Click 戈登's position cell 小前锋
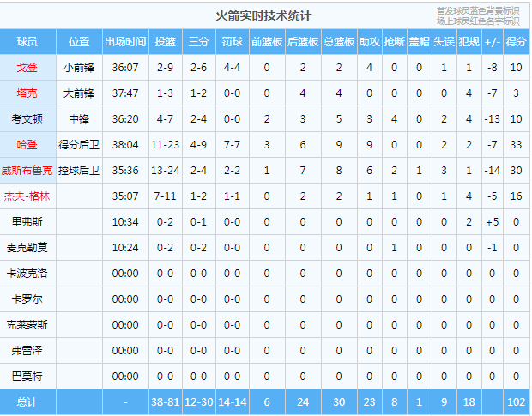The height and width of the screenshot is (416, 532). click(x=79, y=68)
